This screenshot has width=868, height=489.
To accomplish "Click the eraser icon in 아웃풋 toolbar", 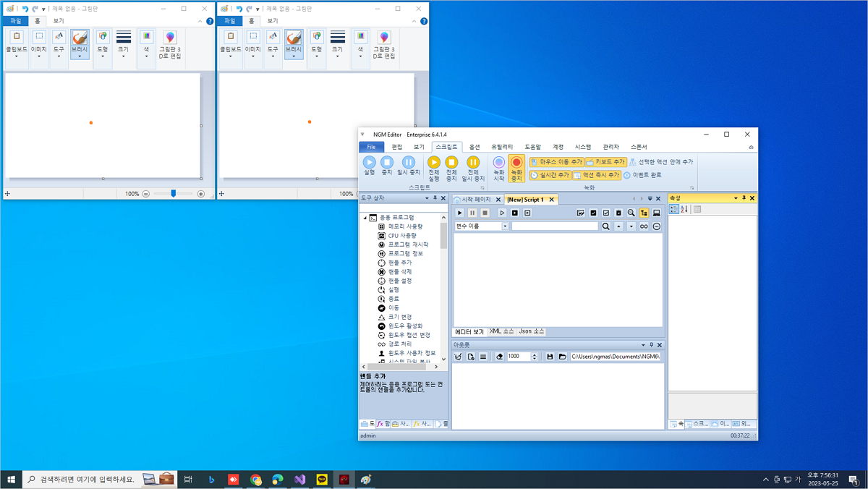I will tap(499, 357).
